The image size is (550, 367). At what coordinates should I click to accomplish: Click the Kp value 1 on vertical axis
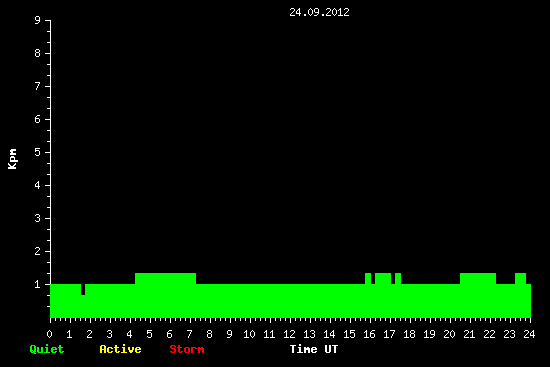pos(38,284)
